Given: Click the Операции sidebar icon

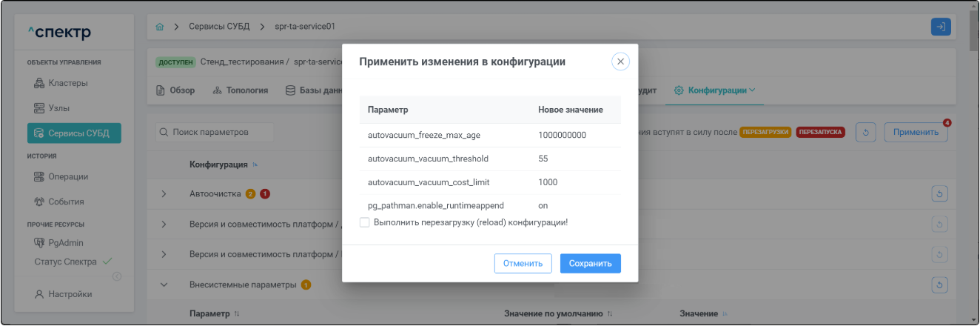Looking at the screenshot, I should pyautogui.click(x=39, y=176).
